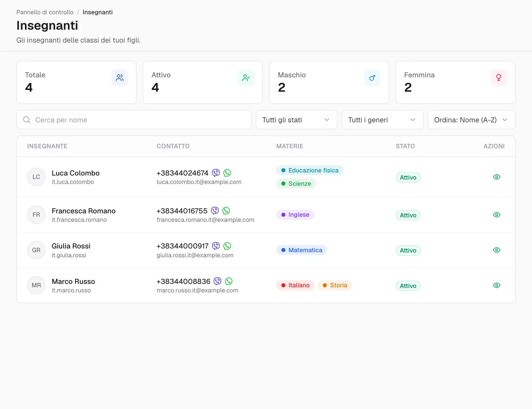Click the MR avatar of Marco Russo
532x409 pixels.
pyautogui.click(x=36, y=285)
